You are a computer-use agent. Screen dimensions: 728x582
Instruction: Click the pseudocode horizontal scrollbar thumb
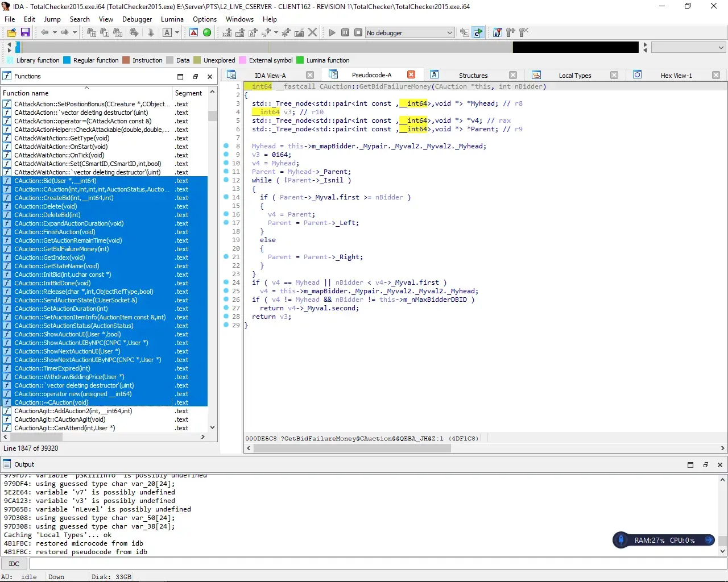pos(353,448)
